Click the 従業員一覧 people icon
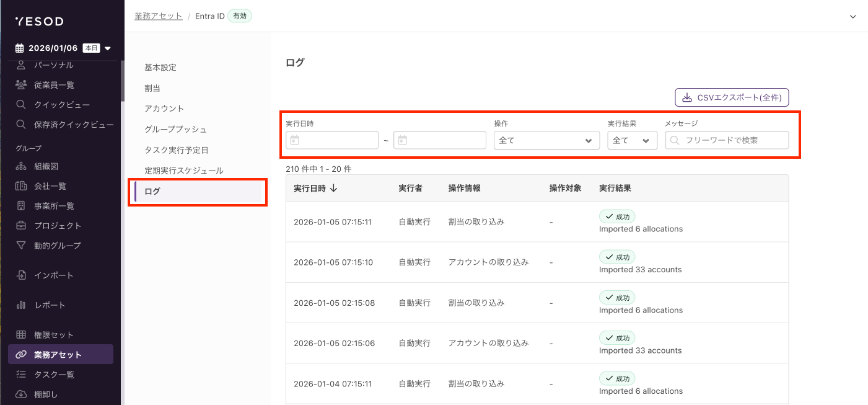This screenshot has height=405, width=868. tap(21, 84)
